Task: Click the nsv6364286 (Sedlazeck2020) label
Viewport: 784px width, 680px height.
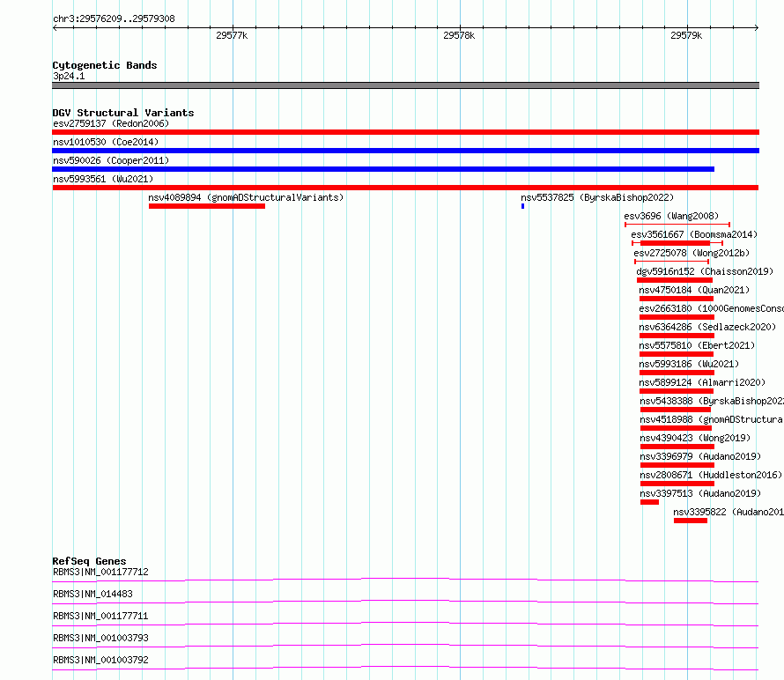Action: 707,327
